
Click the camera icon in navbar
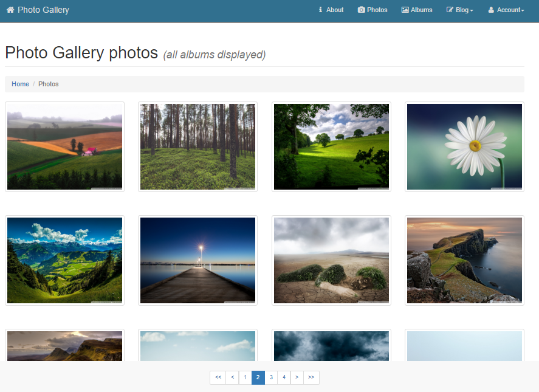coord(361,10)
